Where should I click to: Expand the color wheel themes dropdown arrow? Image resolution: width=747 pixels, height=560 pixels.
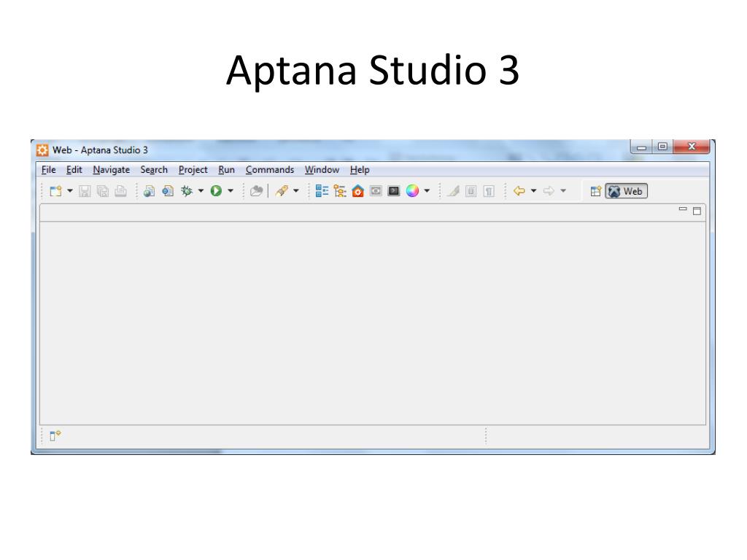pyautogui.click(x=427, y=191)
